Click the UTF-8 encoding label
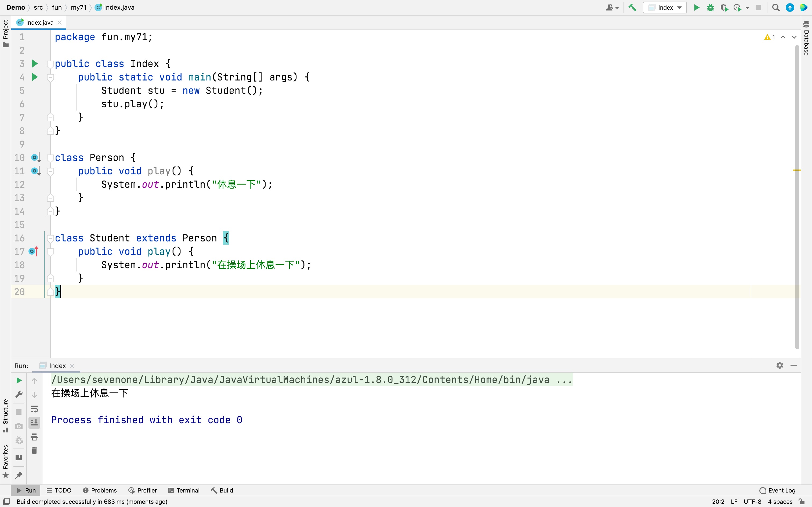The width and height of the screenshot is (812, 507). [x=752, y=502]
